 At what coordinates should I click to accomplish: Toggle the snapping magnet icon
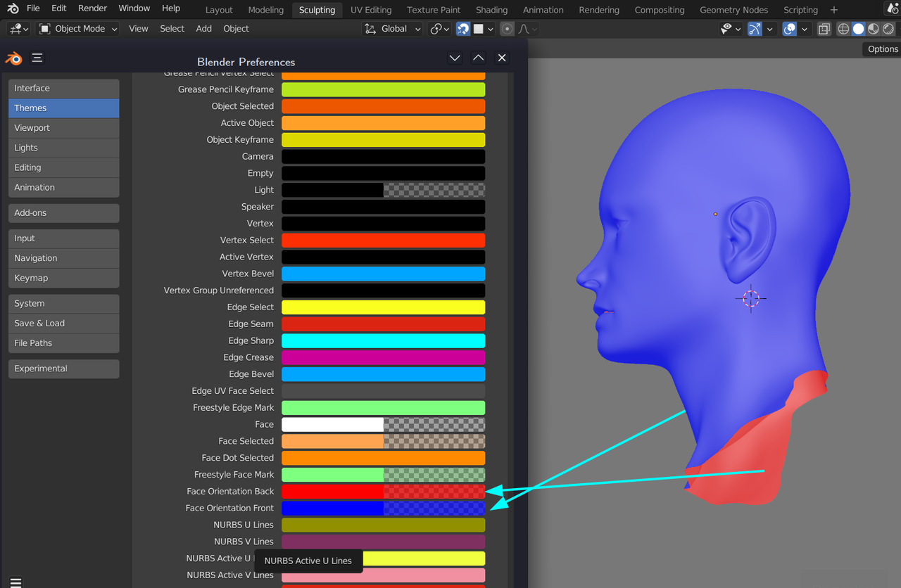tap(463, 29)
